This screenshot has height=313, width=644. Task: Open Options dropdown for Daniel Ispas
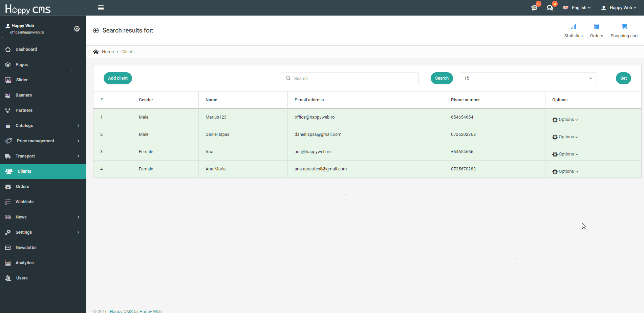[565, 137]
